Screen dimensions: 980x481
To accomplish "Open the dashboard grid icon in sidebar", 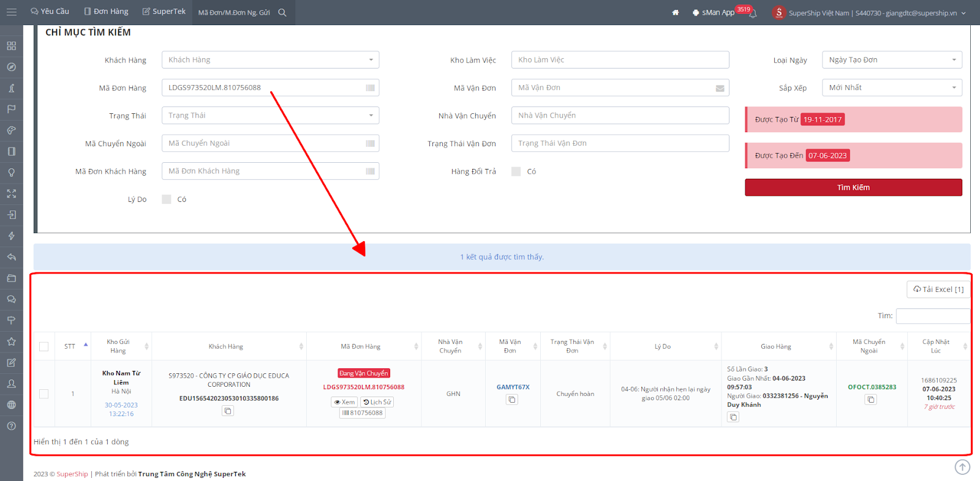I will (x=11, y=46).
